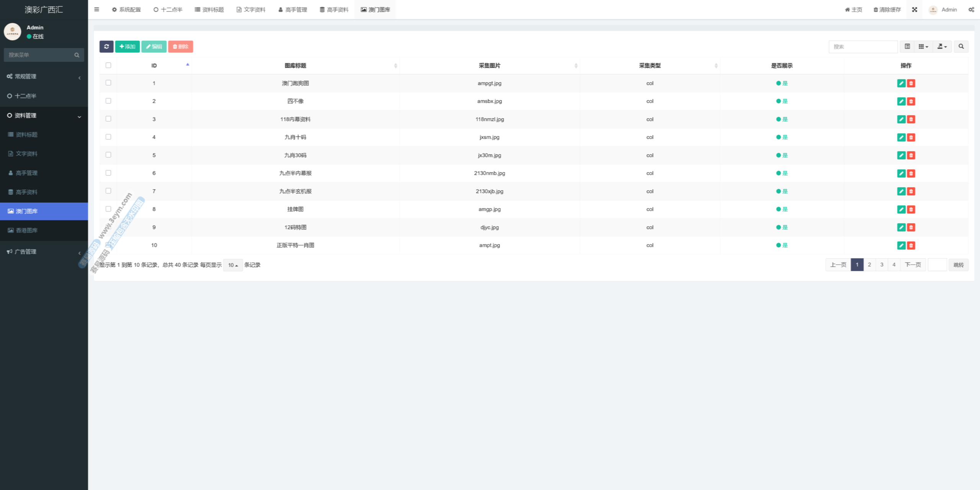Toggle 是否展示 status for 挂牌图 row
980x490 pixels.
[781, 209]
